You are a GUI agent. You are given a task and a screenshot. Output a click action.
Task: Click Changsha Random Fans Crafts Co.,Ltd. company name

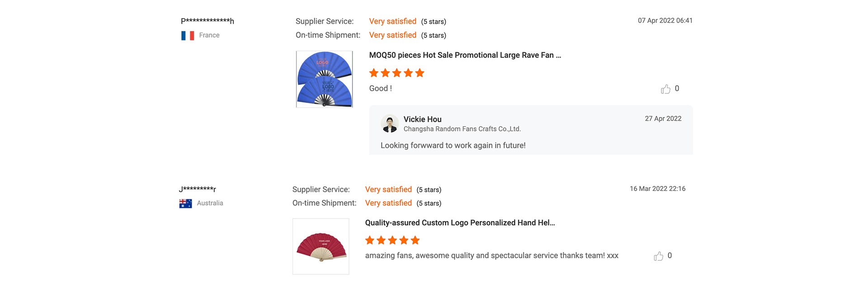[462, 129]
